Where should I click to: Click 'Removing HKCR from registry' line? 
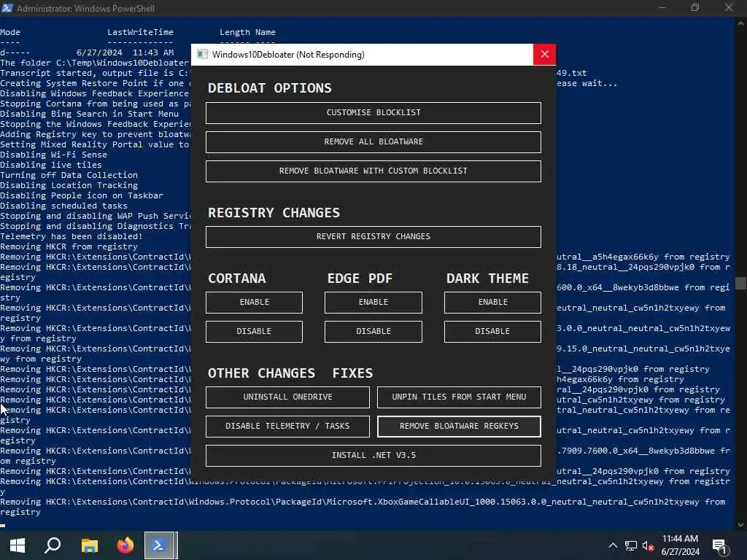[69, 246]
